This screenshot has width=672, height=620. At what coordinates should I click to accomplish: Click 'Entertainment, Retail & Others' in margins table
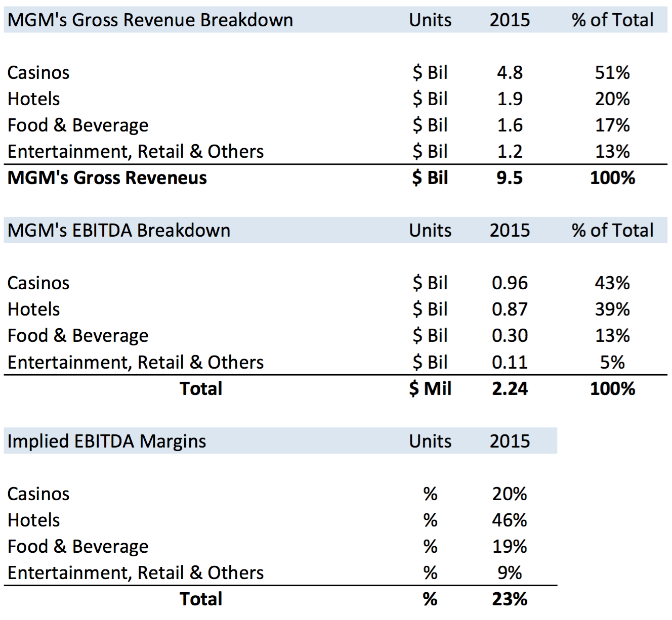(x=136, y=573)
